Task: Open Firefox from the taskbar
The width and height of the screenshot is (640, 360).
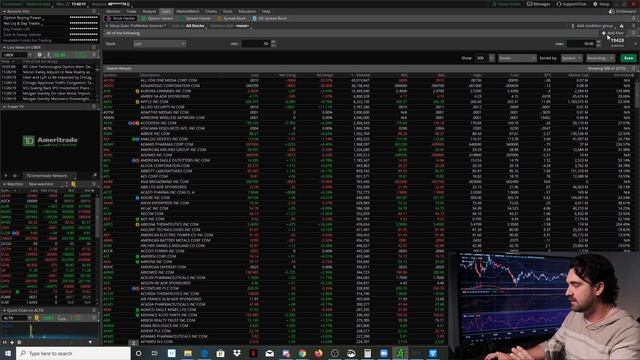Action: pyautogui.click(x=318, y=353)
